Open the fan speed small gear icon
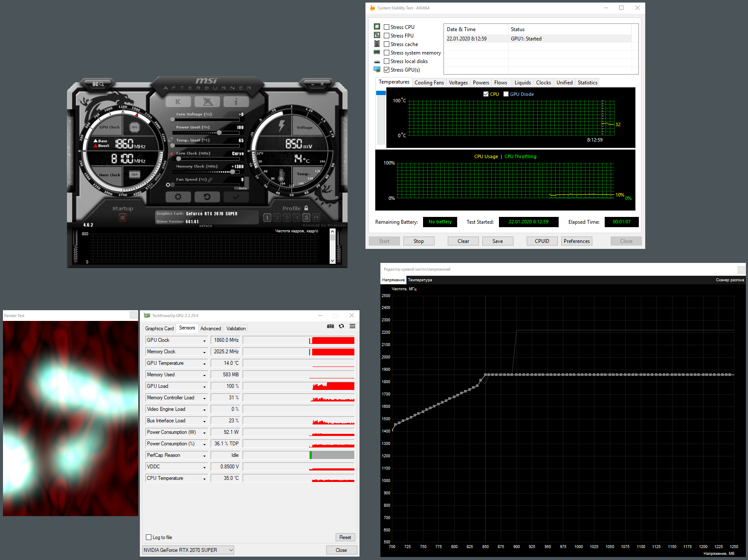 point(168,185)
